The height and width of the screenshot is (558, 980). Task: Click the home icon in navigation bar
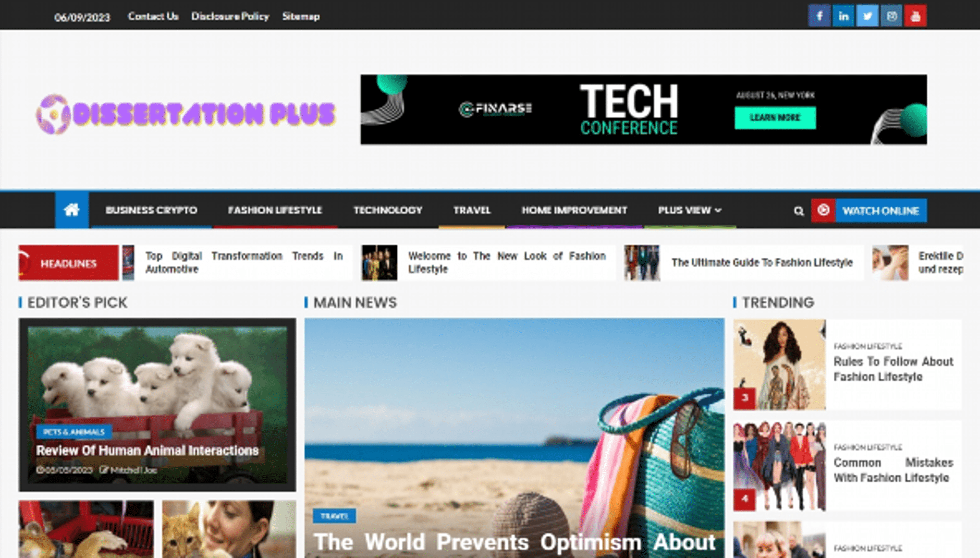[x=72, y=210]
